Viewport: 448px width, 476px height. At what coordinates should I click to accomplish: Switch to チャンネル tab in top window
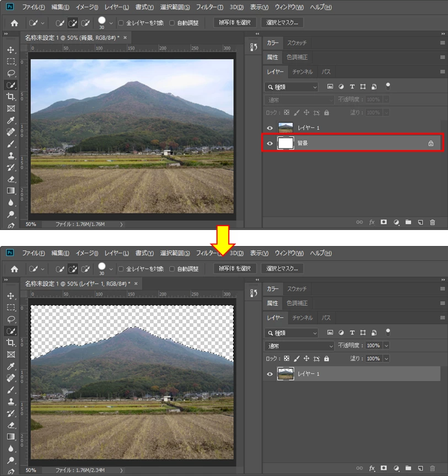pos(303,72)
